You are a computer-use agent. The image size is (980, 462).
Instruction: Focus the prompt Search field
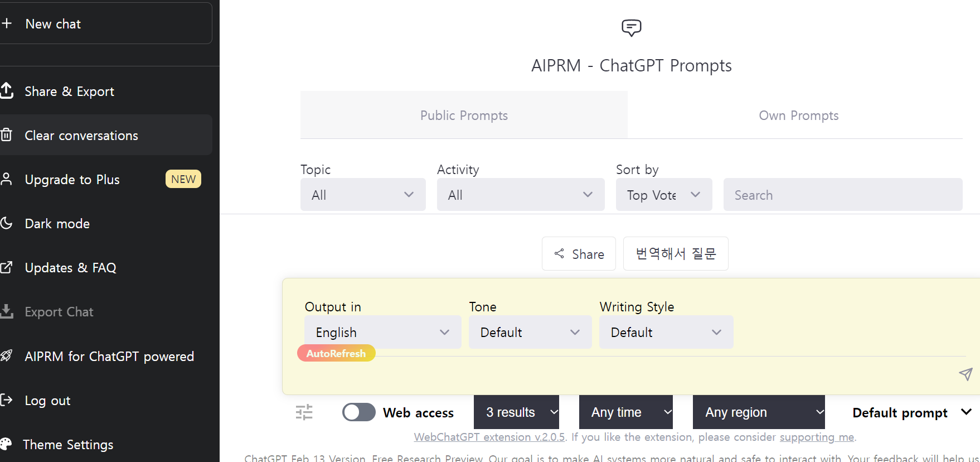pos(843,195)
